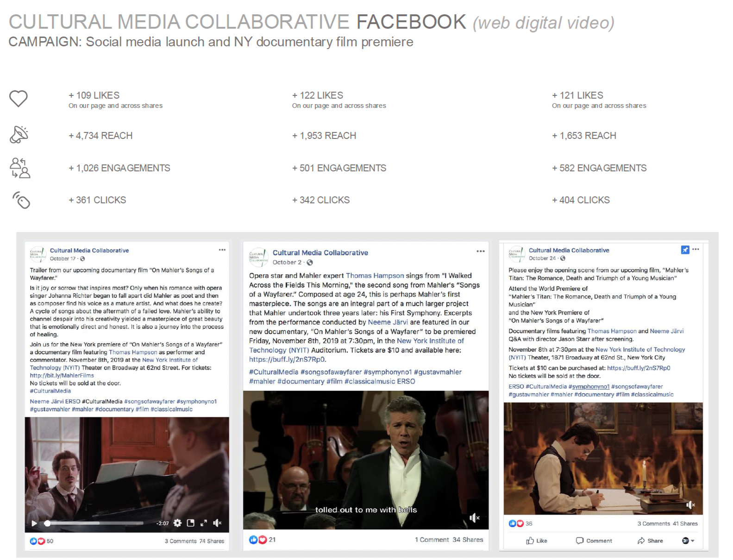
Task: Click the '+ 109 LIKES' statistic
Action: tap(94, 95)
